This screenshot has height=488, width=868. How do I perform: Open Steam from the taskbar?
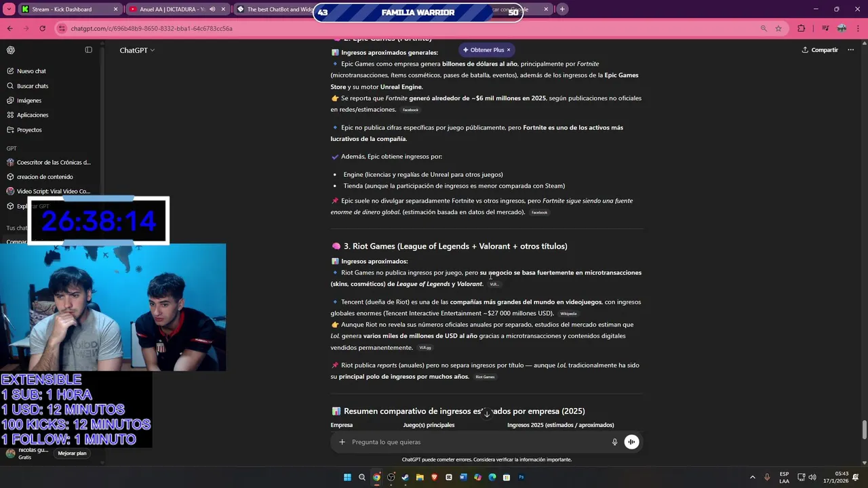pyautogui.click(x=406, y=477)
